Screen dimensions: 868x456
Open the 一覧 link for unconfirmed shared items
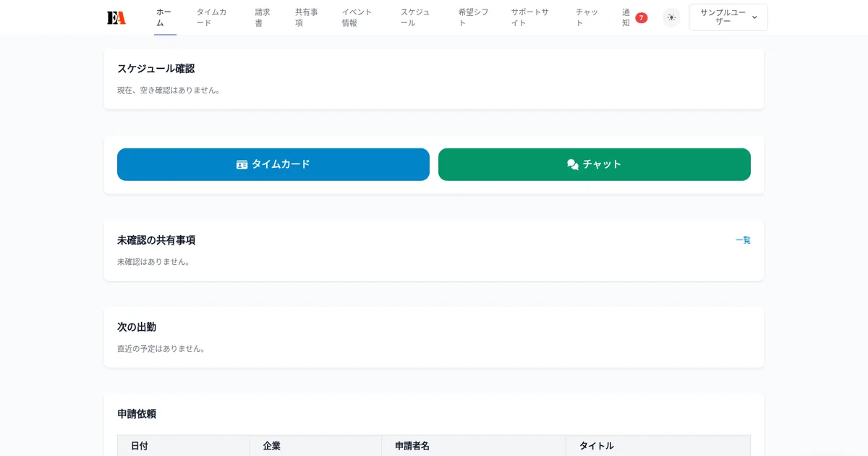pos(744,240)
